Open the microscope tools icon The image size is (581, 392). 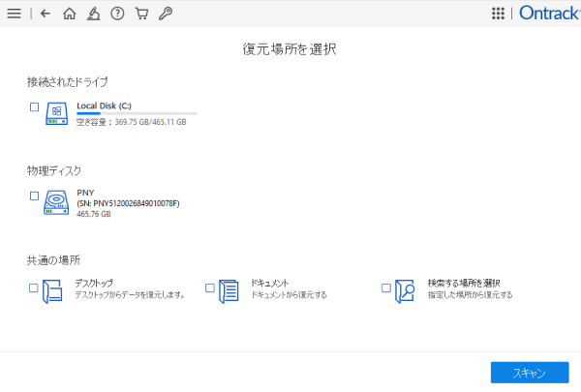(93, 14)
